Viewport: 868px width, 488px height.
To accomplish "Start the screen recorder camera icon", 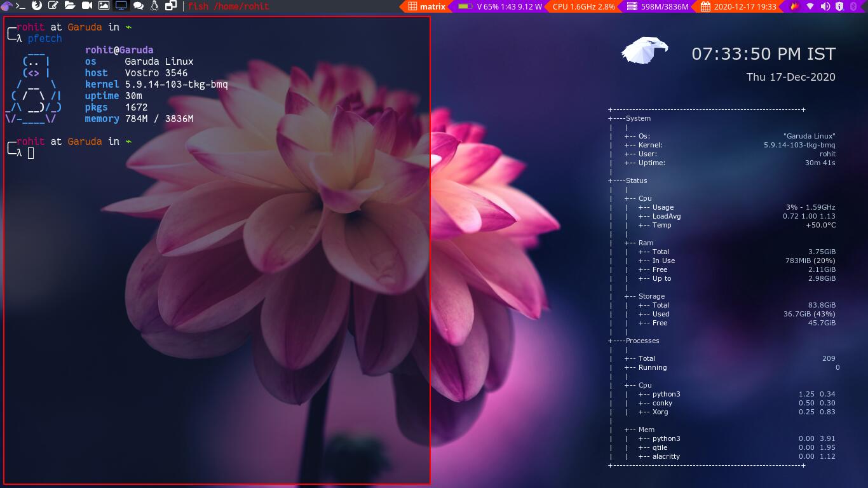I will [86, 5].
